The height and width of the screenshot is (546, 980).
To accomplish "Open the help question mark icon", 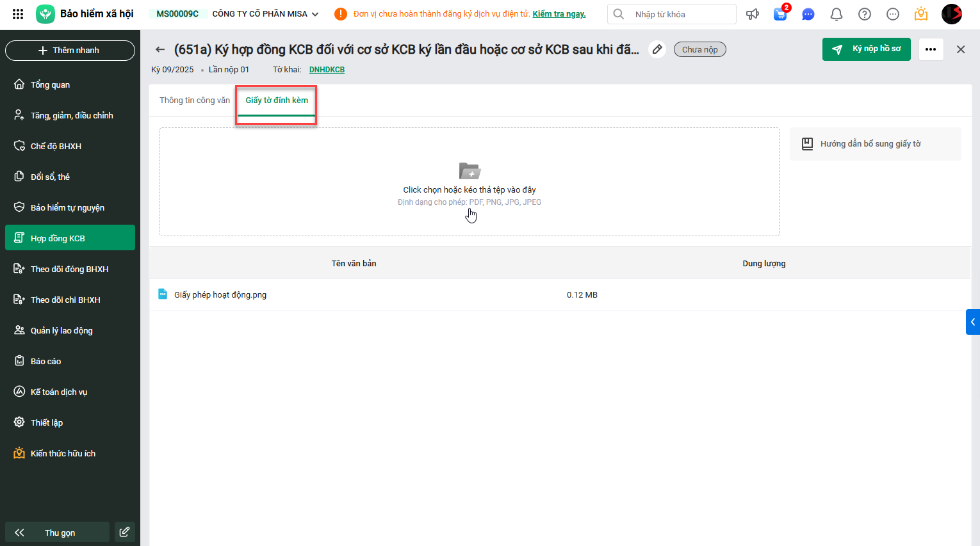I will pos(865,14).
